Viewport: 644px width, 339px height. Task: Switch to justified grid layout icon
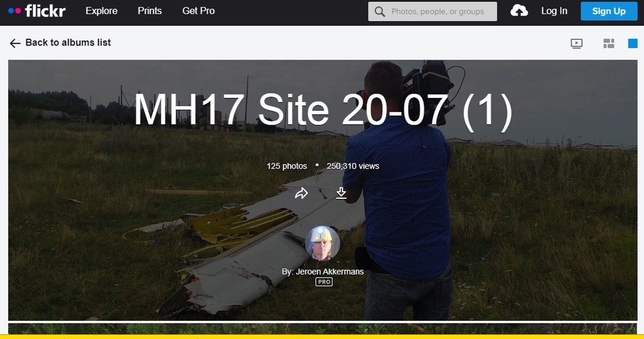(x=609, y=44)
